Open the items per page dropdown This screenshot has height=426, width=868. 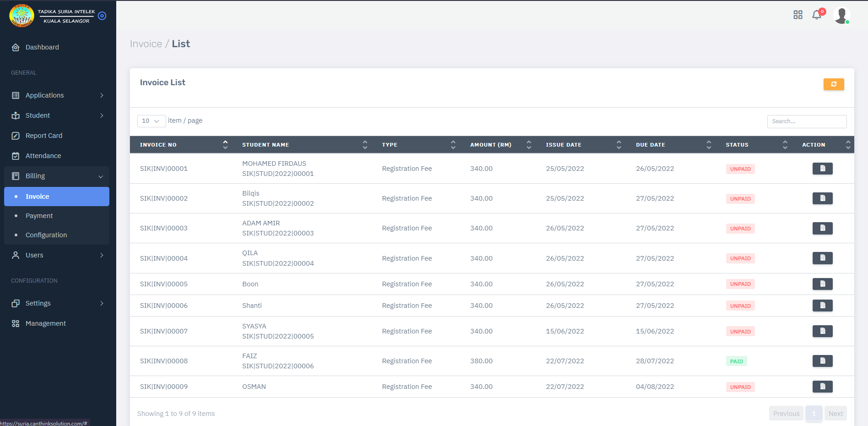151,121
